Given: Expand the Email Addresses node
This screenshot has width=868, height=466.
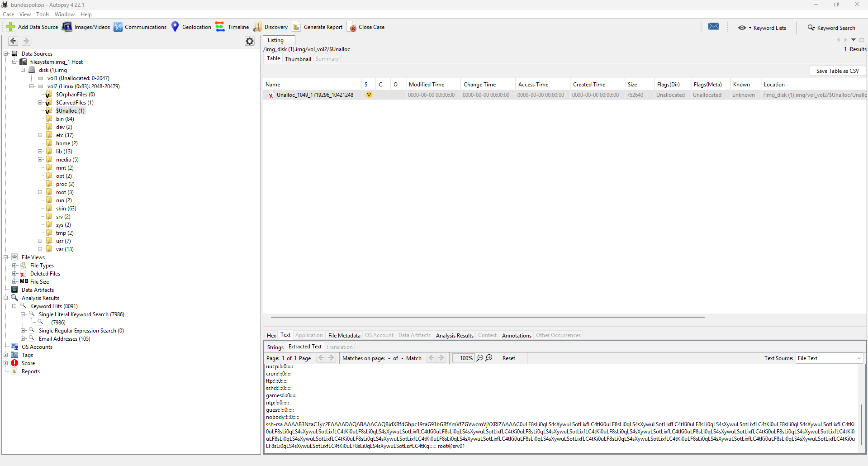Looking at the screenshot, I should click(23, 339).
